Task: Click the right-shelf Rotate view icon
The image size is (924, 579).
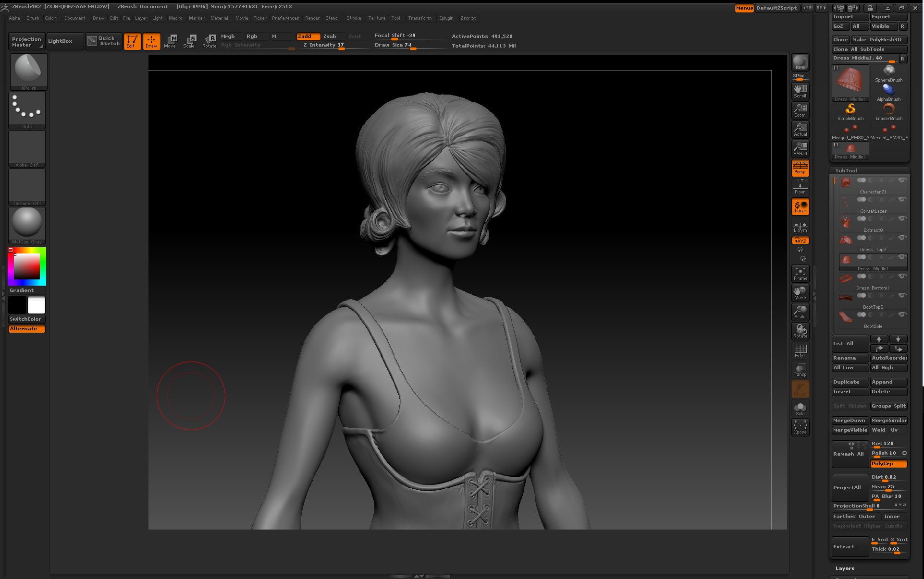Action: tap(800, 331)
